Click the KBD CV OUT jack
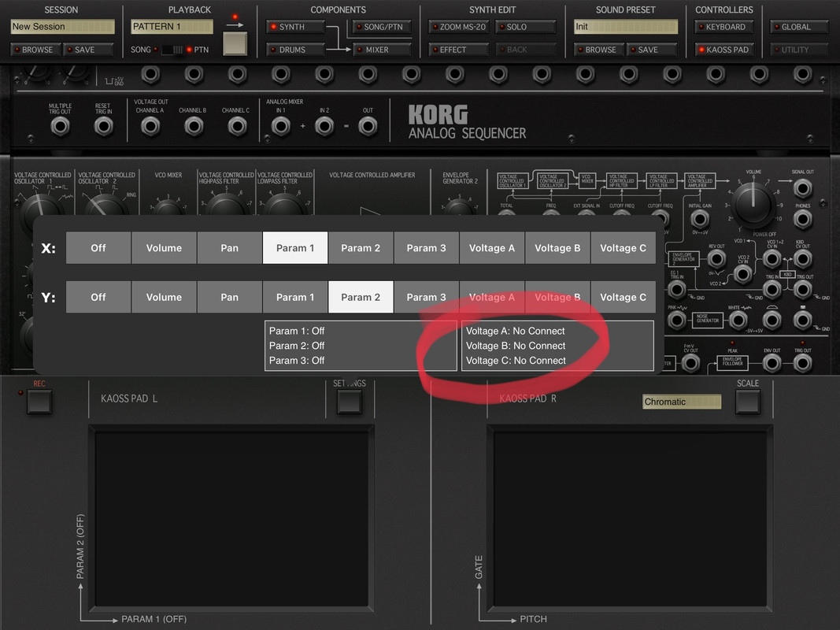Screen dimensions: 840x630 pos(802,259)
